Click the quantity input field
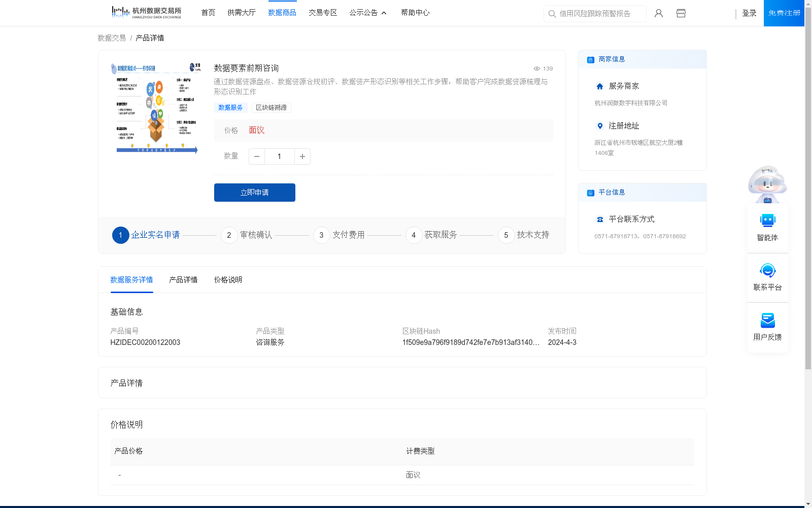 point(280,156)
